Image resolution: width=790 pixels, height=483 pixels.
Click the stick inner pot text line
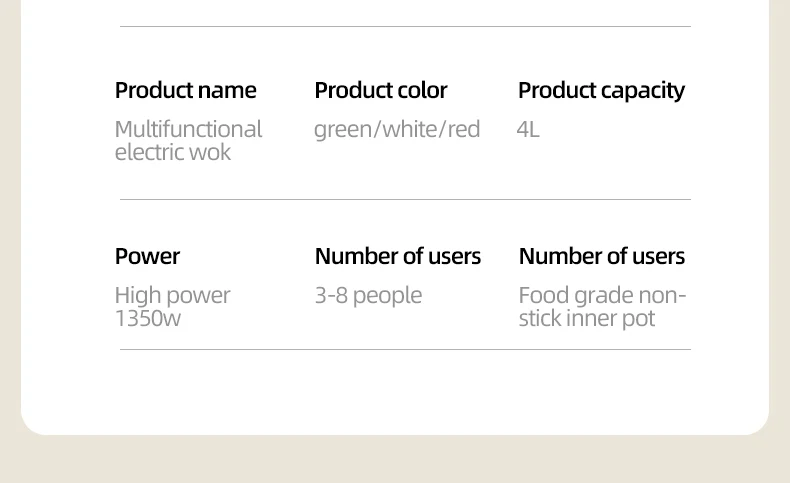[x=586, y=318]
